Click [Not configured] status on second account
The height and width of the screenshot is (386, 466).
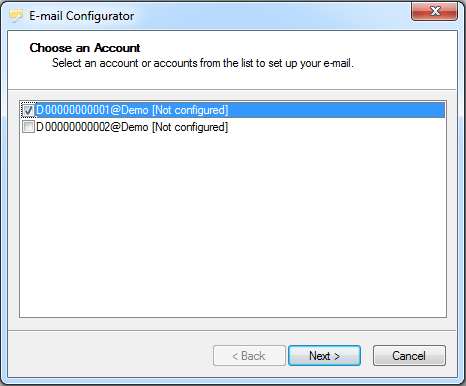190,127
